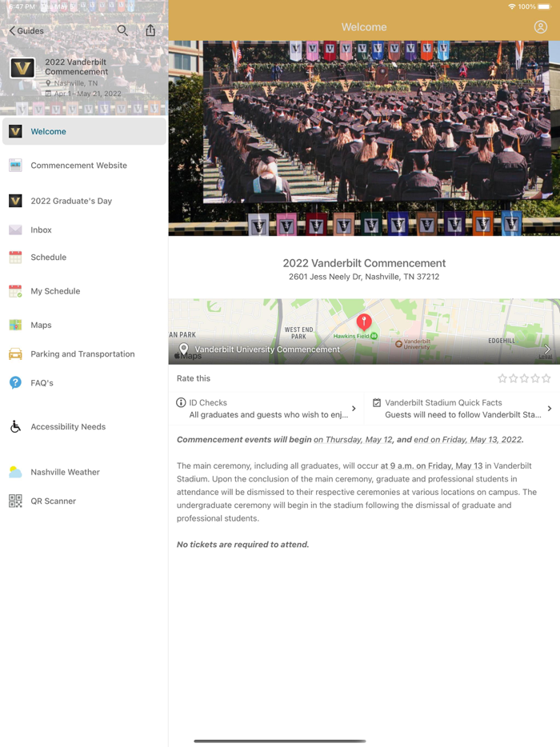Click the Parking car icon
Viewport: 560px width, 747px height.
pos(15,354)
